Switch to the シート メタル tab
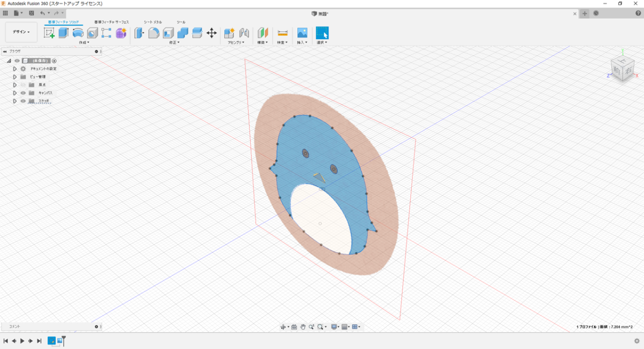The height and width of the screenshot is (349, 644). point(153,22)
